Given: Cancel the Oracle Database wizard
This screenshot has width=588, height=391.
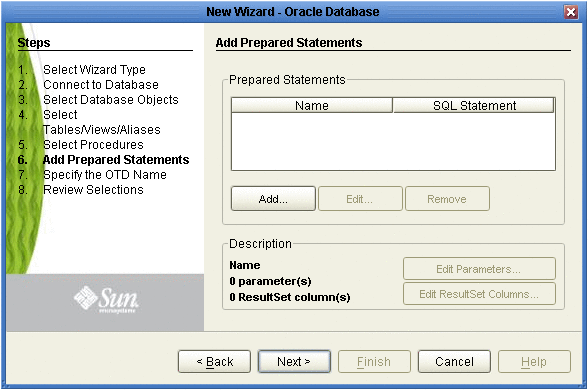Looking at the screenshot, I should pyautogui.click(x=454, y=361).
